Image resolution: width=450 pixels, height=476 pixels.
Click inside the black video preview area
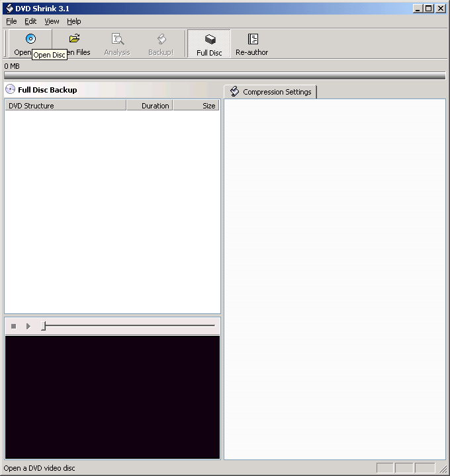[112, 397]
